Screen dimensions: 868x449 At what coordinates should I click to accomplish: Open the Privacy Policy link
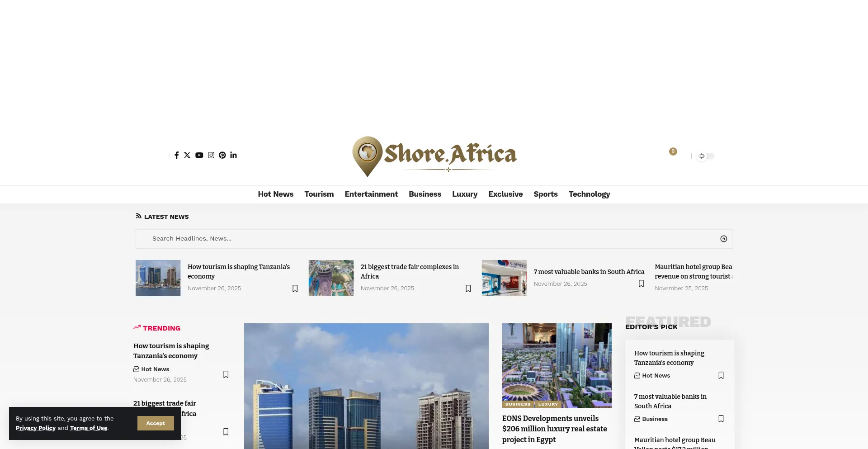[36, 428]
